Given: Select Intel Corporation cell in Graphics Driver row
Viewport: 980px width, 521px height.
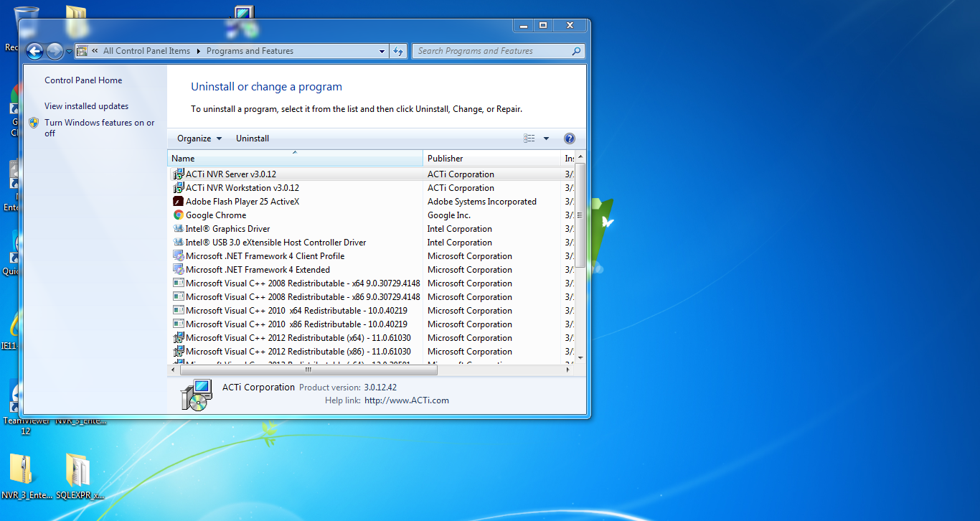Looking at the screenshot, I should (460, 229).
